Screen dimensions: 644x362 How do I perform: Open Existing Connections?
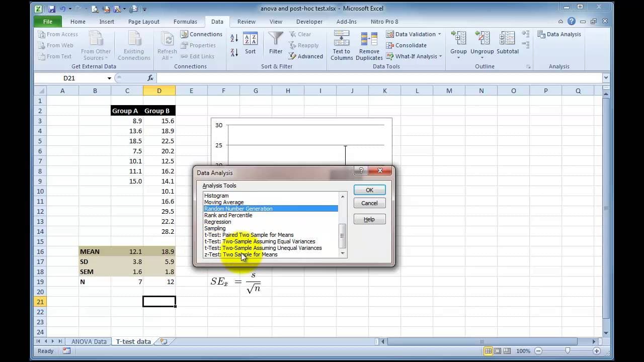tap(134, 46)
